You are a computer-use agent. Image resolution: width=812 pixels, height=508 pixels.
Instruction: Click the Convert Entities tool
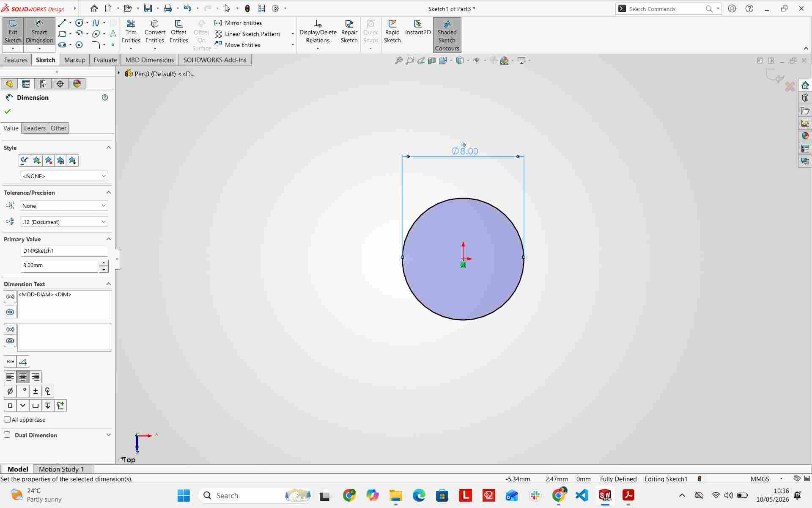[155, 32]
